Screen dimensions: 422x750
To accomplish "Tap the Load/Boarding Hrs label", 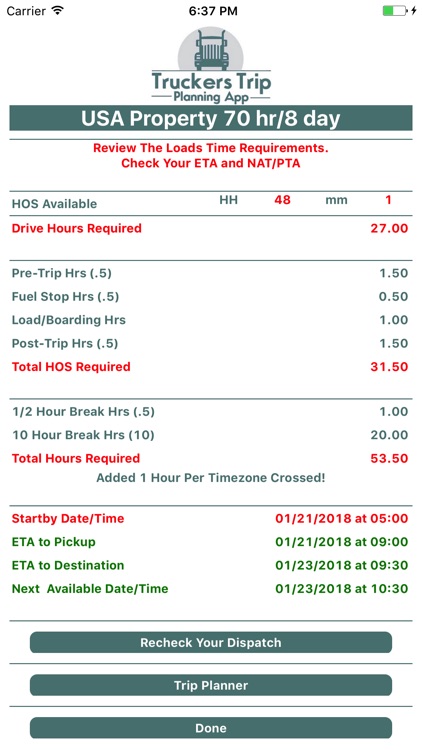I will click(x=68, y=320).
